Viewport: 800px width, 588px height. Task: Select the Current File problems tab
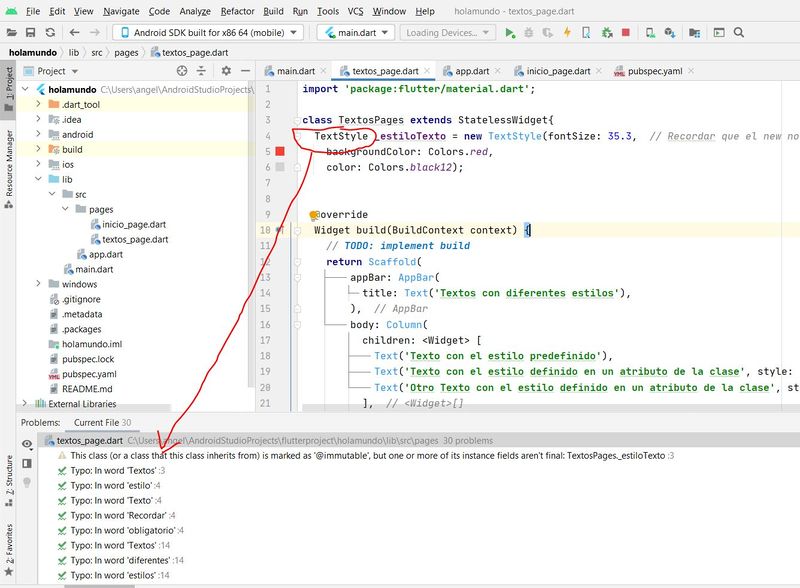(x=102, y=423)
